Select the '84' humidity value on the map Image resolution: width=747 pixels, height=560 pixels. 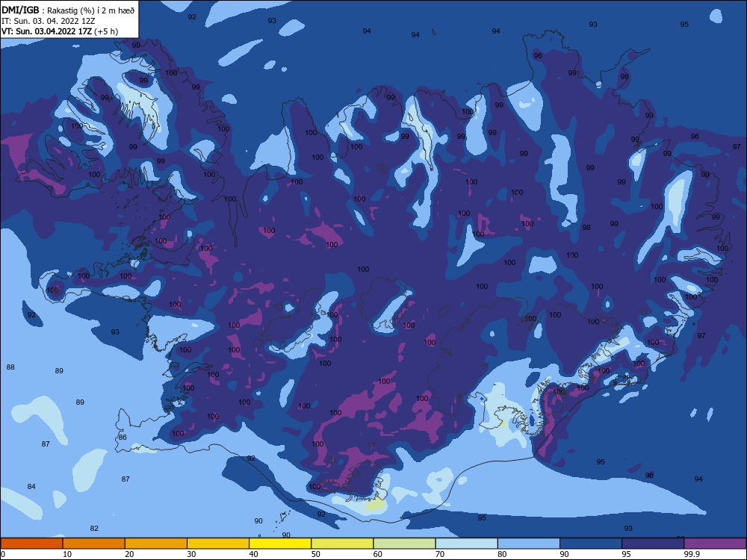click(x=31, y=486)
